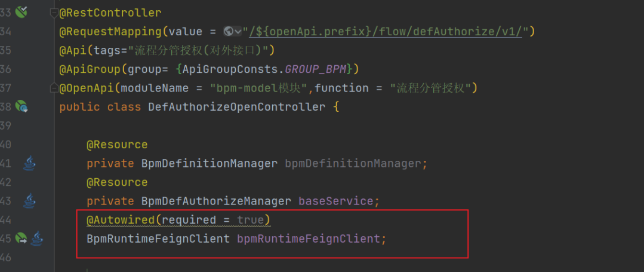Click the 'true' value in required
The width and height of the screenshot is (644, 272).
coord(250,220)
